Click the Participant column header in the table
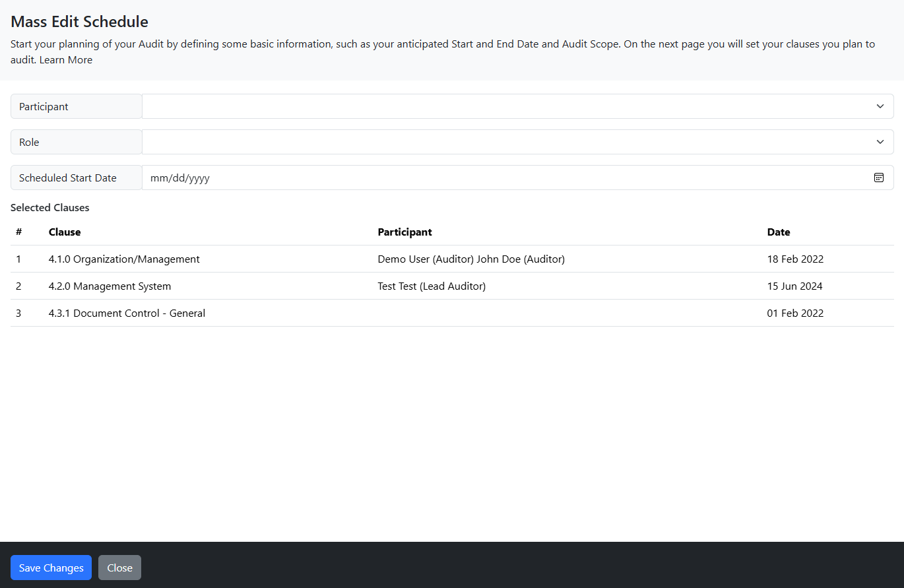 coord(404,232)
